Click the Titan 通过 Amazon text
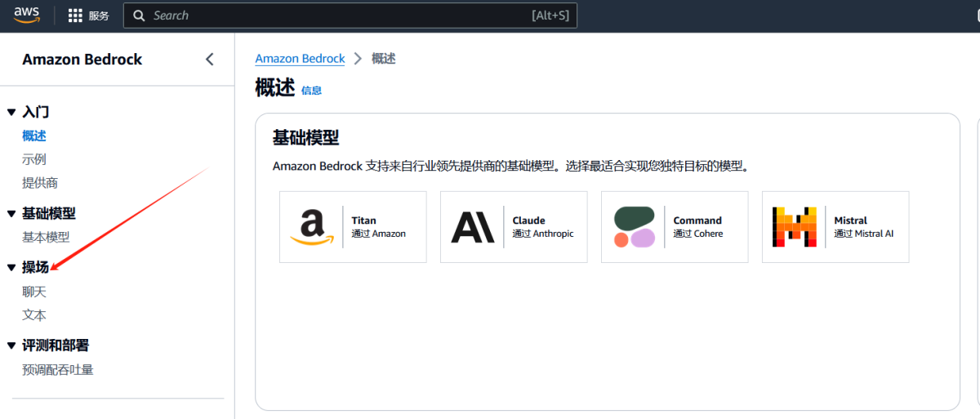The width and height of the screenshot is (980, 419). tap(378, 227)
